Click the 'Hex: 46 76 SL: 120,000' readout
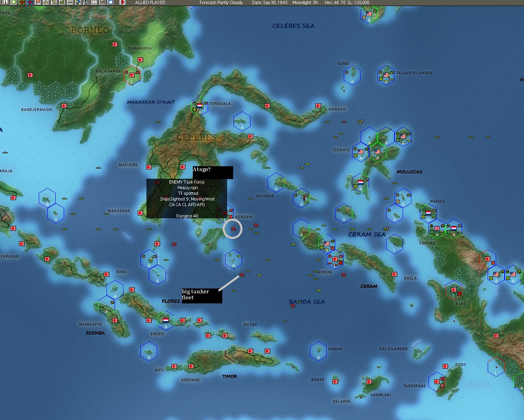524x420 pixels. [347, 2]
